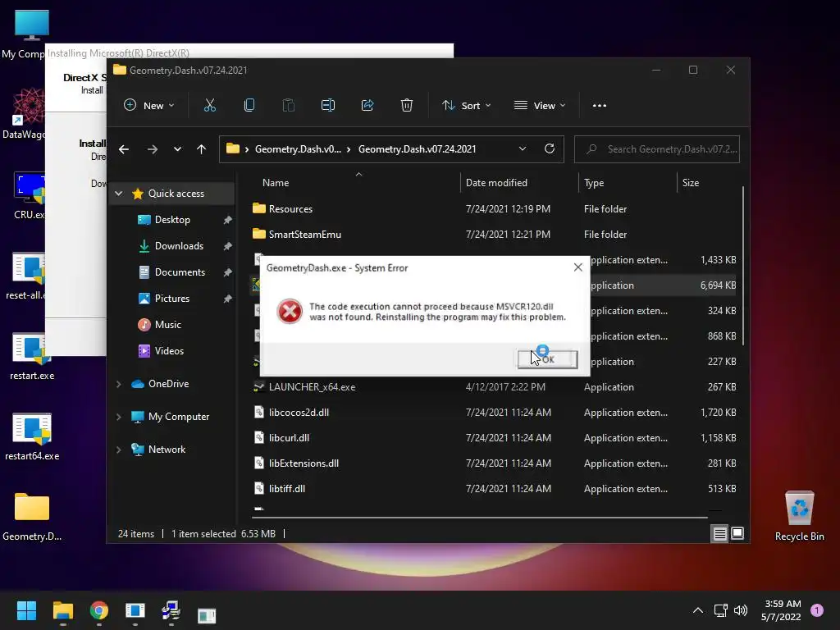
Task: Open Downloads in Quick access
Action: pyautogui.click(x=179, y=246)
